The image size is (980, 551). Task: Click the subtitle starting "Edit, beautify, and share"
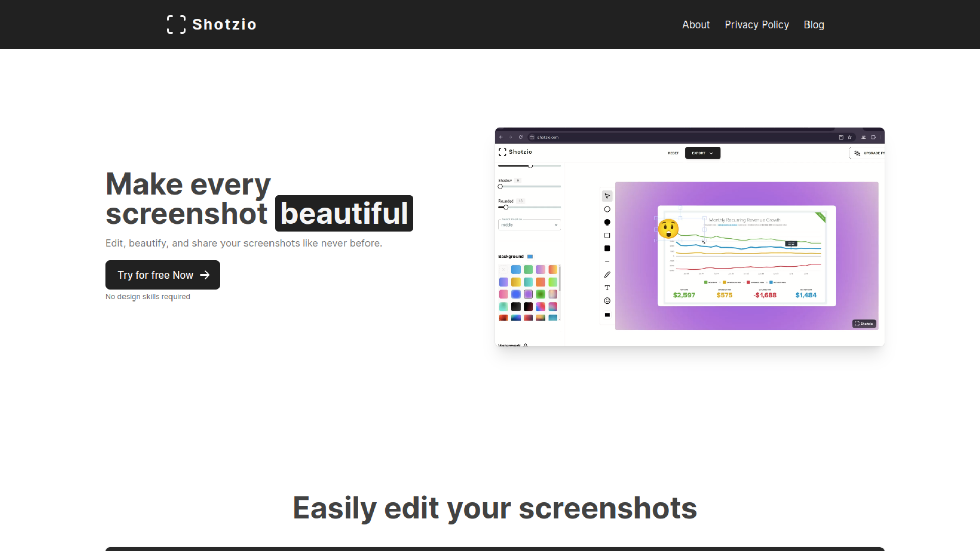coord(244,243)
